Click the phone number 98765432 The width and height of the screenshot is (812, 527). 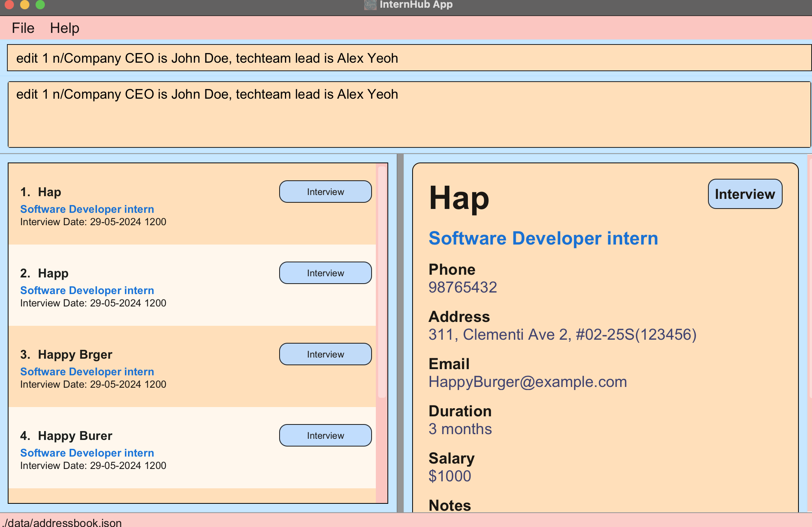coord(462,287)
